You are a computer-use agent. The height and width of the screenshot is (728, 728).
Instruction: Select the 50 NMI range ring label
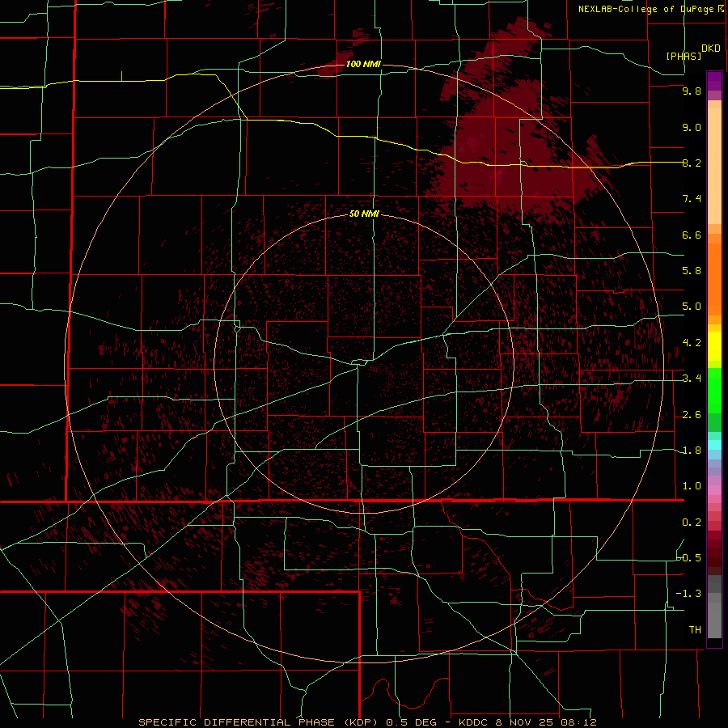tap(364, 214)
